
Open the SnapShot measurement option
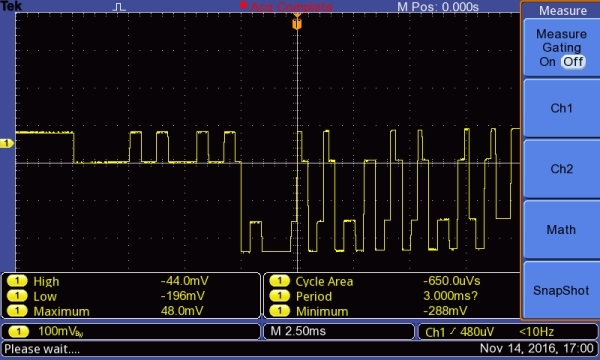click(561, 290)
